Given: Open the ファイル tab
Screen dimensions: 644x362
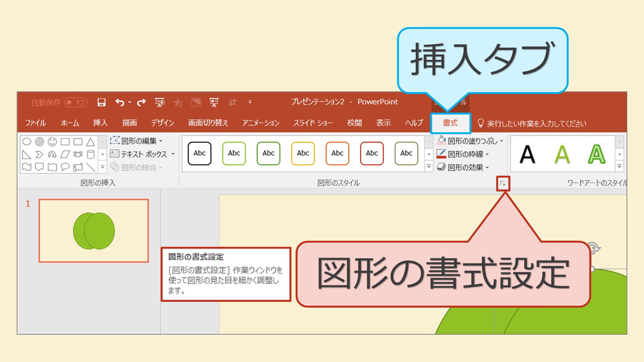Looking at the screenshot, I should (35, 123).
